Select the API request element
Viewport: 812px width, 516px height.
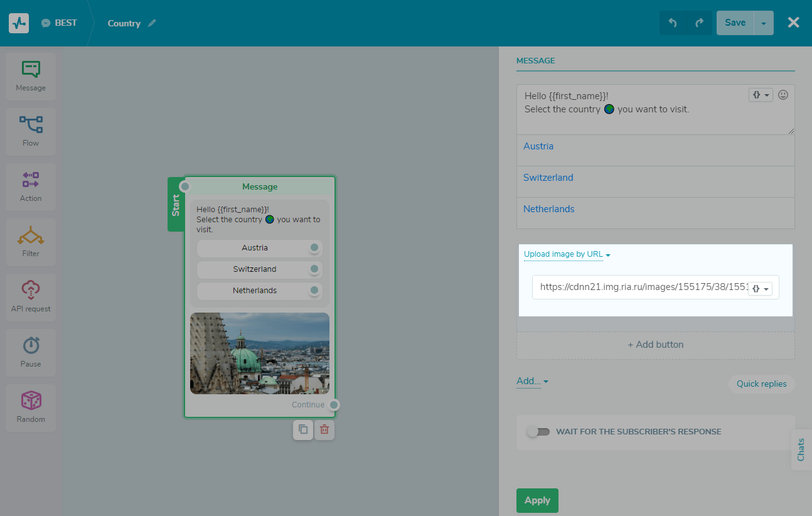click(31, 297)
